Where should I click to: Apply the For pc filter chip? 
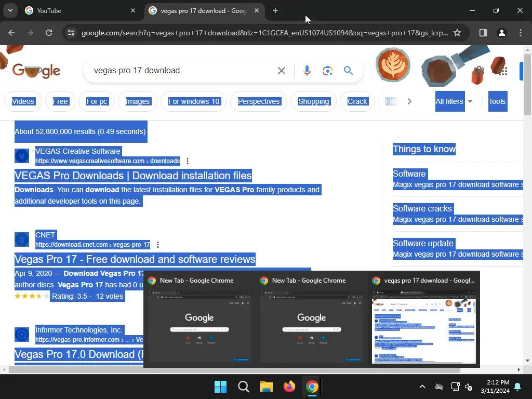tap(97, 101)
